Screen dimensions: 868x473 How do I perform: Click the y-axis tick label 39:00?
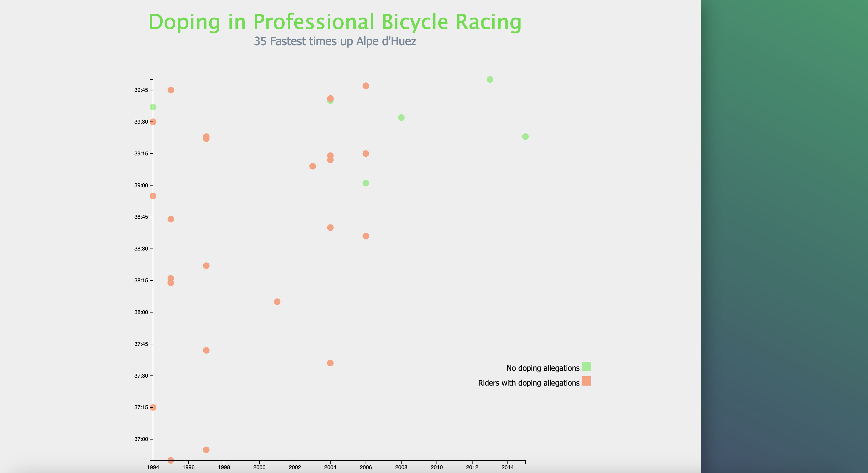coord(141,185)
